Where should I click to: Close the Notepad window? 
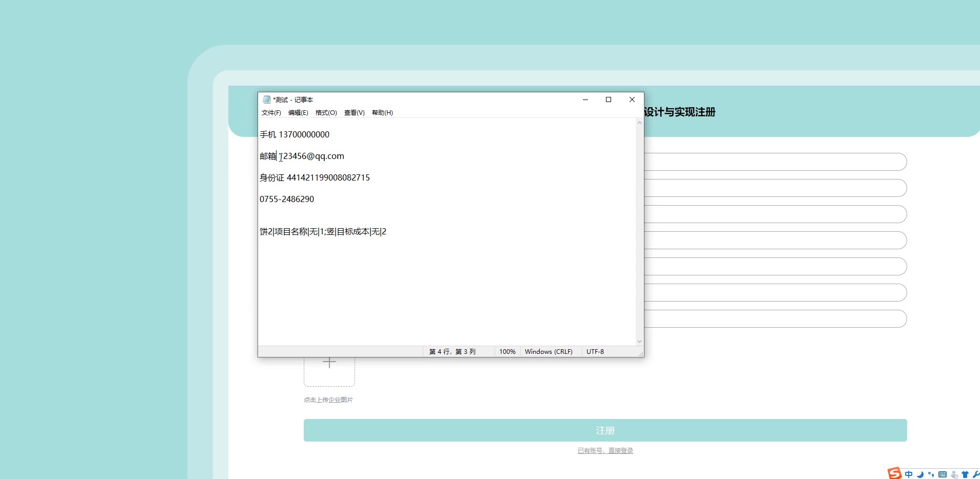click(x=632, y=99)
